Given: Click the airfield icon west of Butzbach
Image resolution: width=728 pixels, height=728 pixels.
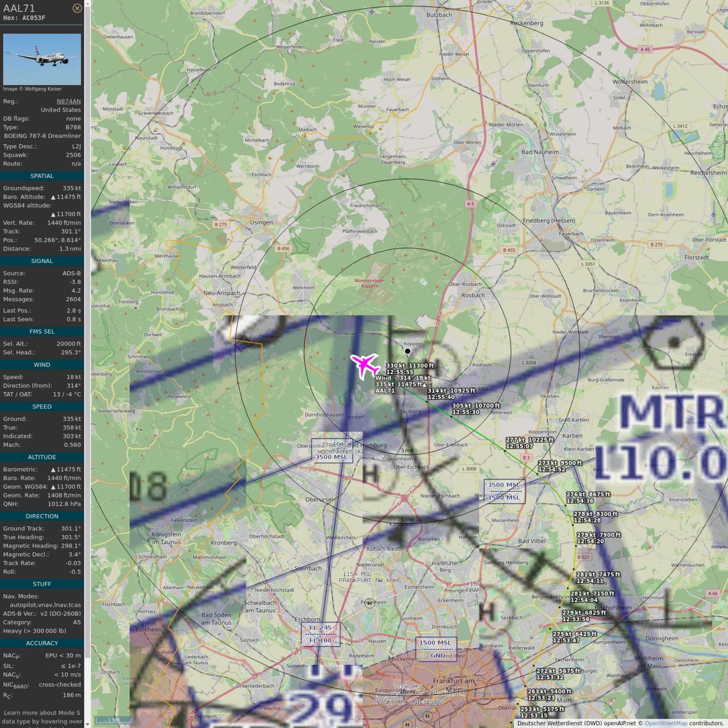Looking at the screenshot, I should (372, 12).
